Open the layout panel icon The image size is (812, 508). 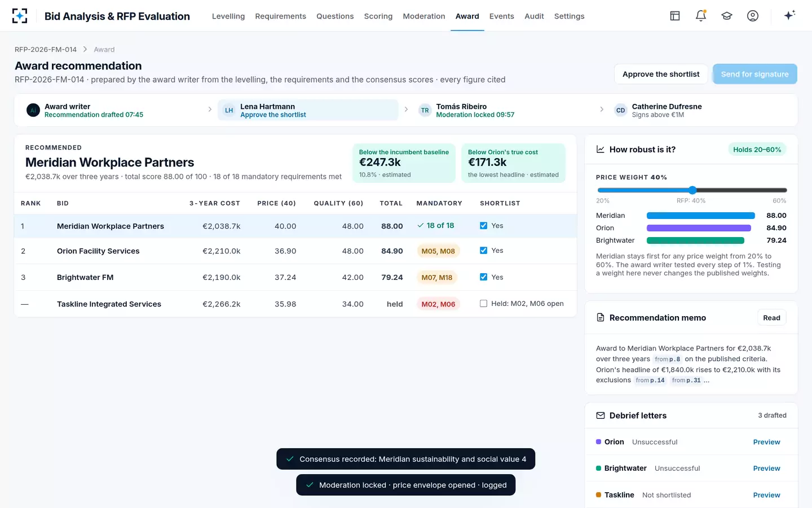[675, 16]
